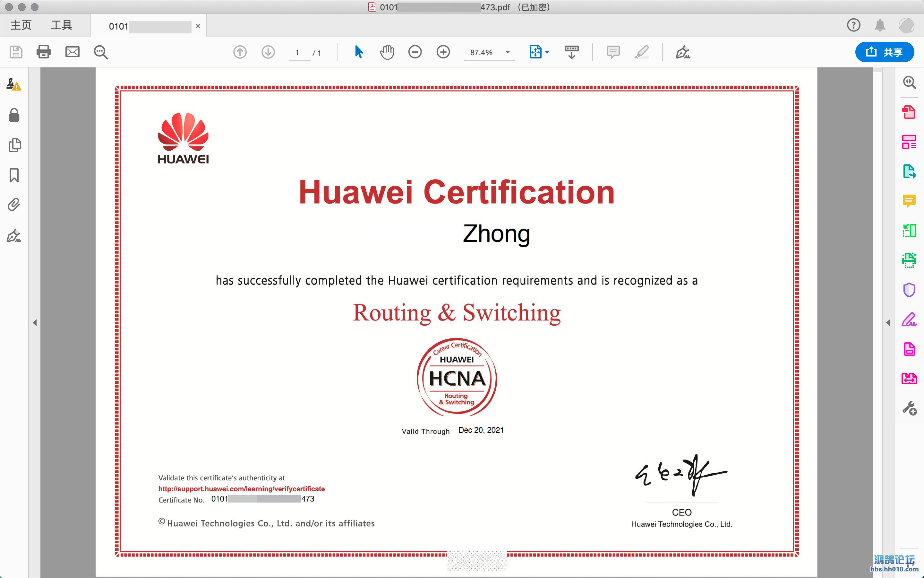Click the Huawei logo on the certificate
This screenshot has height=578, width=924.
tap(183, 138)
